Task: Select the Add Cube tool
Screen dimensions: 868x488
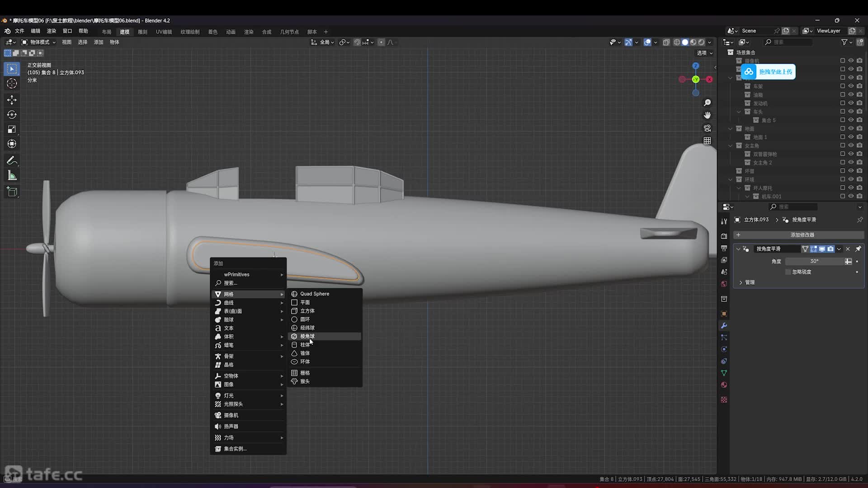Action: (12, 192)
